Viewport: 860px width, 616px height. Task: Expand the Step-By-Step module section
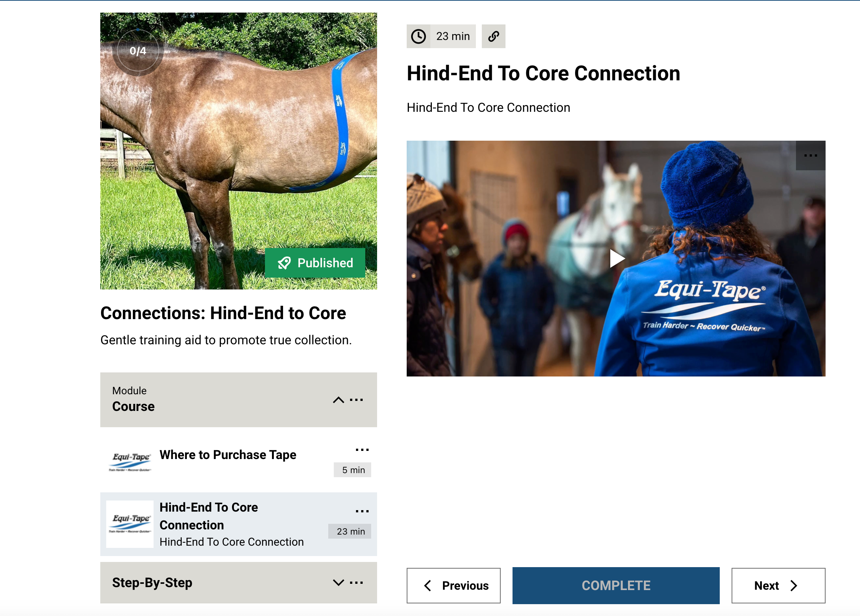pyautogui.click(x=338, y=583)
